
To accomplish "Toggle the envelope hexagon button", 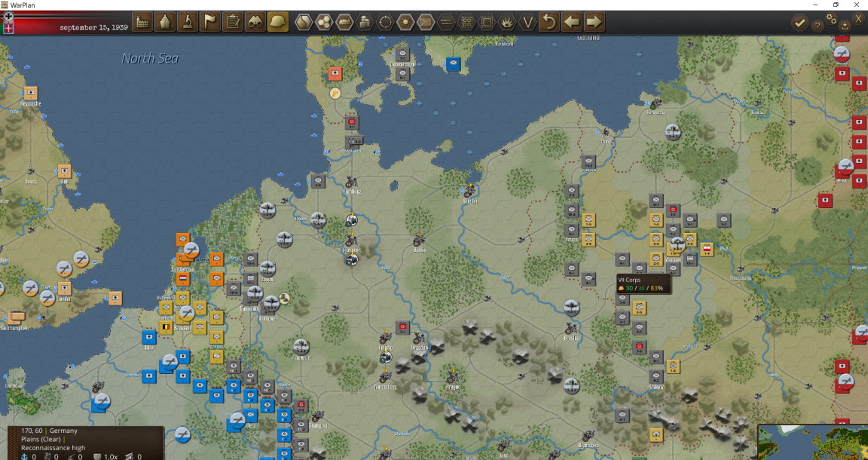I will 426,23.
